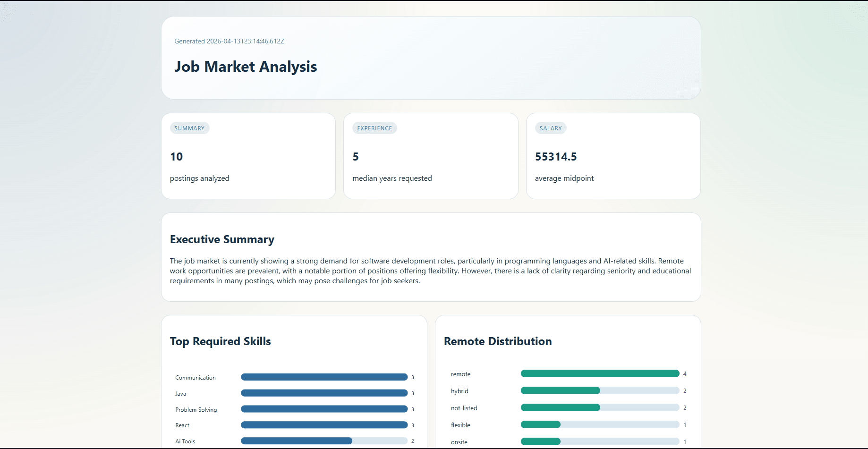Screen dimensions: 868x449
Task: Click the 'remote' row label
Action: pos(460,374)
